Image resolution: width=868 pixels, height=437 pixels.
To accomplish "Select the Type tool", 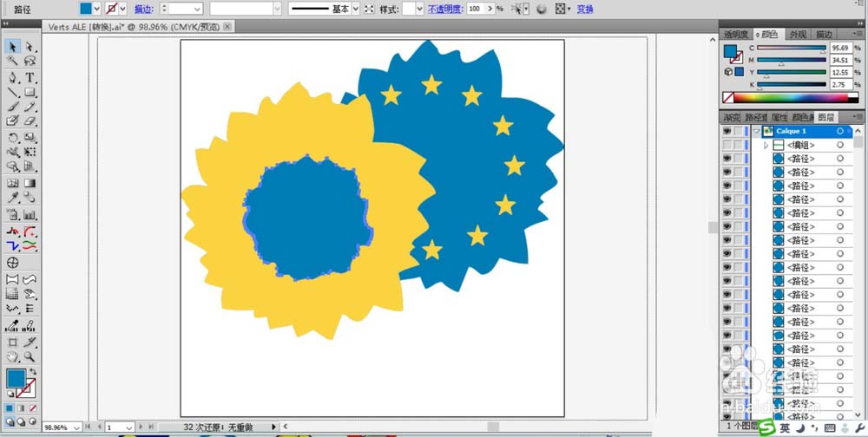I will [x=30, y=77].
